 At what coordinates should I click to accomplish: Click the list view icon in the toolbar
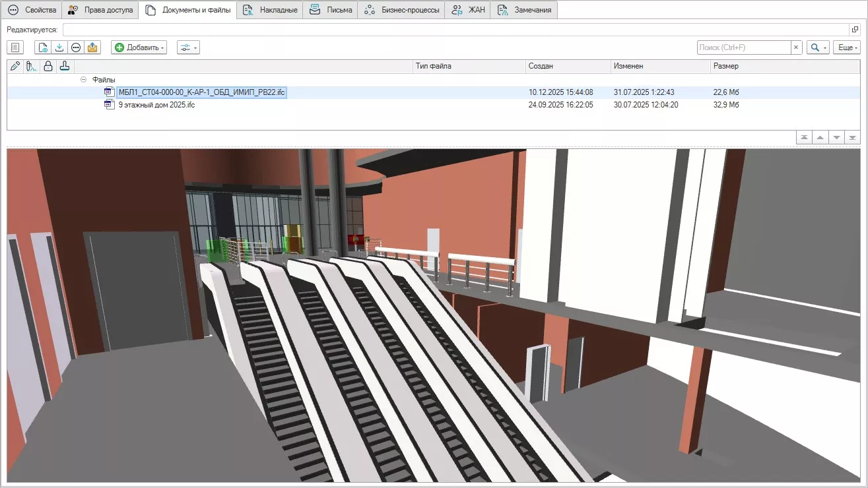(15, 47)
